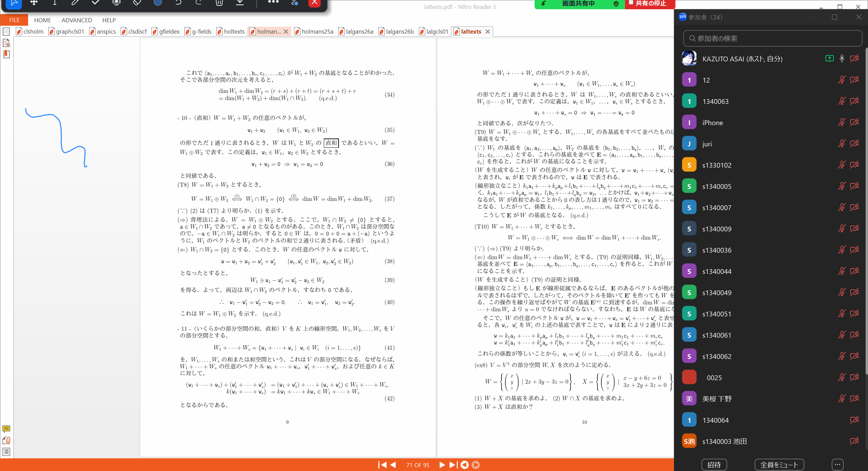This screenshot has height=471, width=868.
Task: Click the page number field 71 OF 95
Action: point(418,465)
